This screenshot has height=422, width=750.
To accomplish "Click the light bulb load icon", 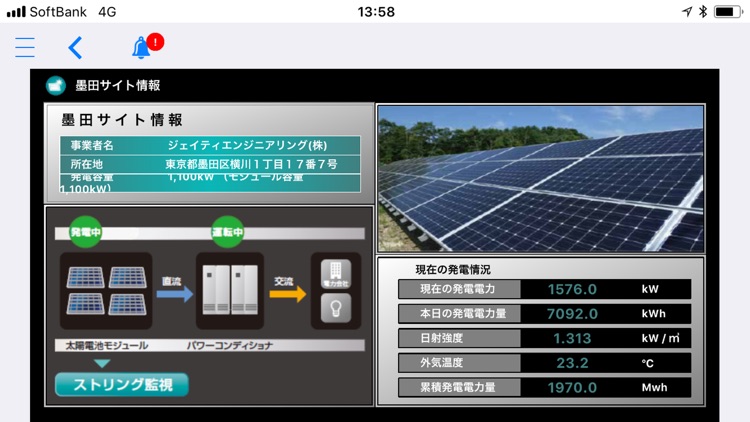I will [336, 308].
